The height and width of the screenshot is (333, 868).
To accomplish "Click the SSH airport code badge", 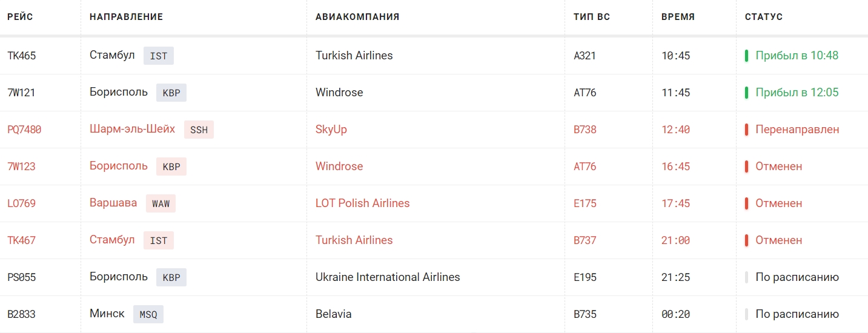I will click(x=199, y=130).
